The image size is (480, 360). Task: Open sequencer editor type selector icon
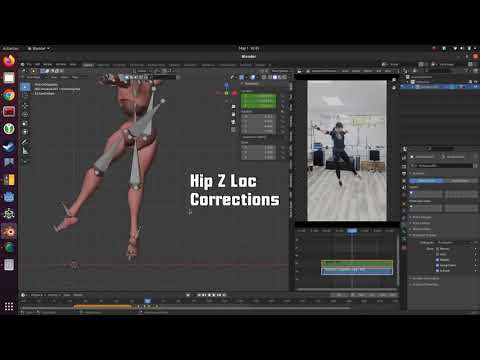[300, 71]
